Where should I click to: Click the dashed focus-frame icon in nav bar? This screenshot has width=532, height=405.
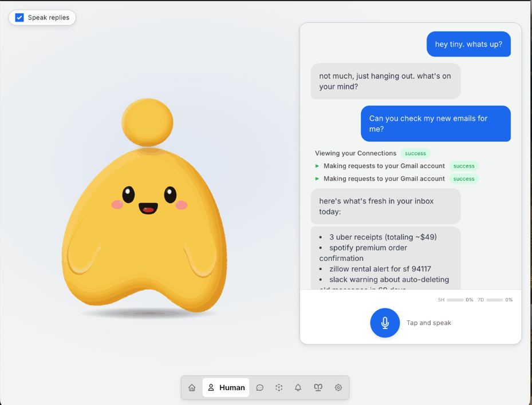(x=279, y=387)
